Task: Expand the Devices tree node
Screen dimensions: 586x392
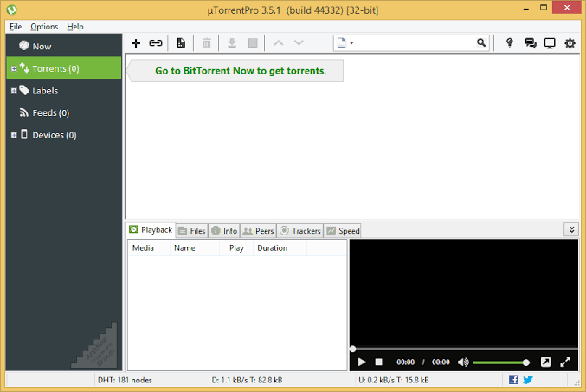Action: point(14,135)
